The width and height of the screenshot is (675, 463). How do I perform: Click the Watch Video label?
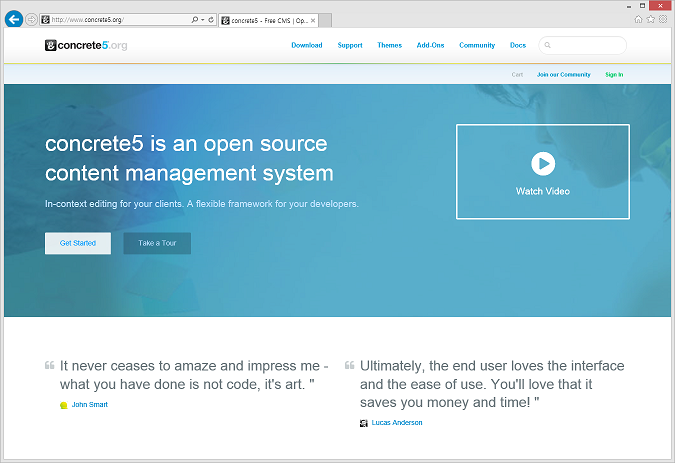(543, 191)
